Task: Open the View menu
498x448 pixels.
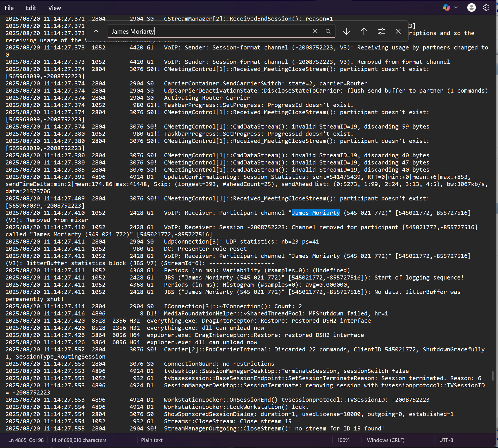Action: (x=54, y=8)
